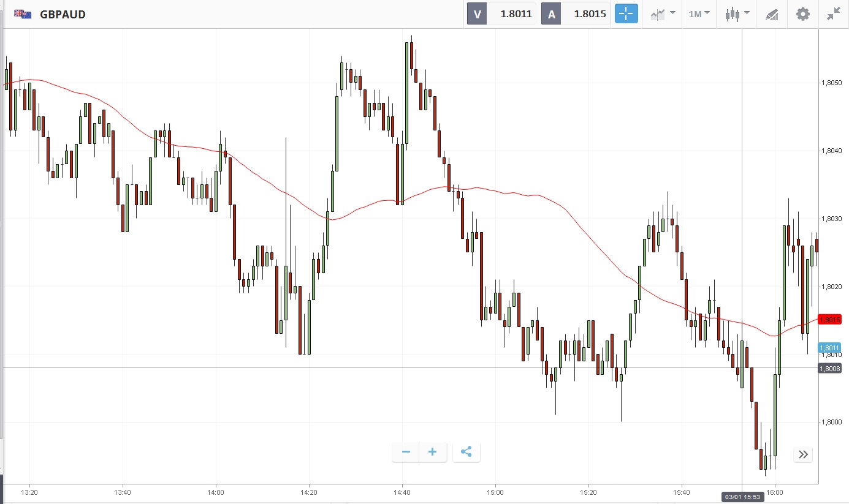Image resolution: width=849 pixels, height=504 pixels.
Task: Jump to latest candles with double-arrow
Action: 803,454
